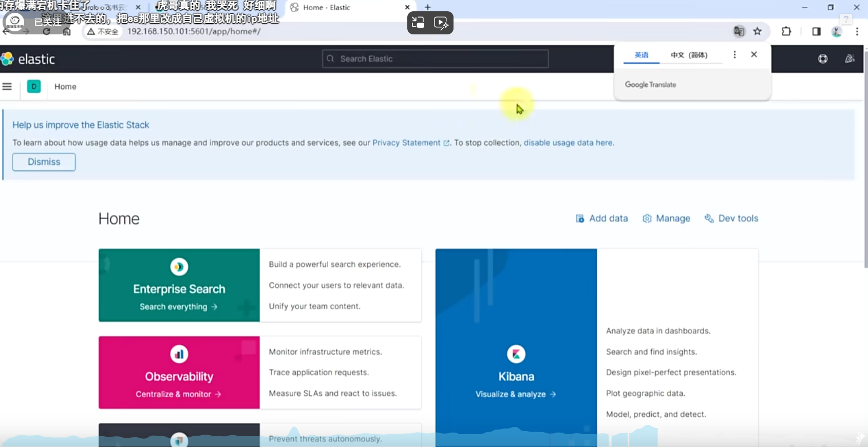Go to the browser home page icon
Screen dimensions: 868x447
pos(67,31)
